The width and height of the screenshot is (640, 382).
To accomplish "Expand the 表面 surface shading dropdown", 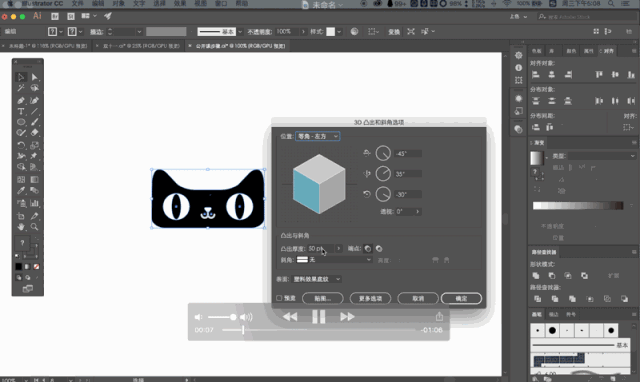I will [317, 279].
